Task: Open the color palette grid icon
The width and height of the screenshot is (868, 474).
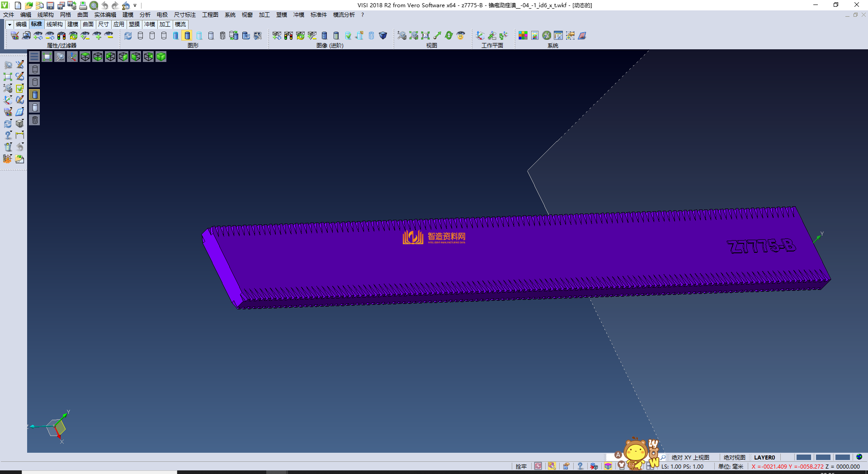Action: click(x=523, y=36)
